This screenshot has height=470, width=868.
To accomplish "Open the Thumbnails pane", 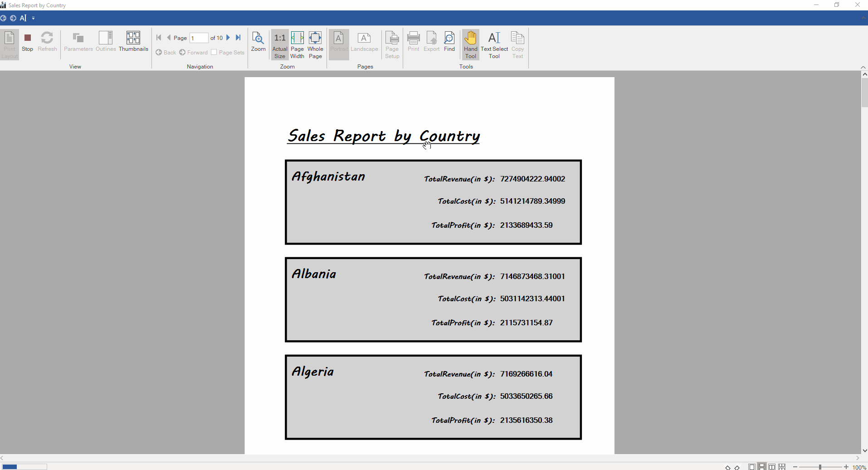I will click(133, 42).
